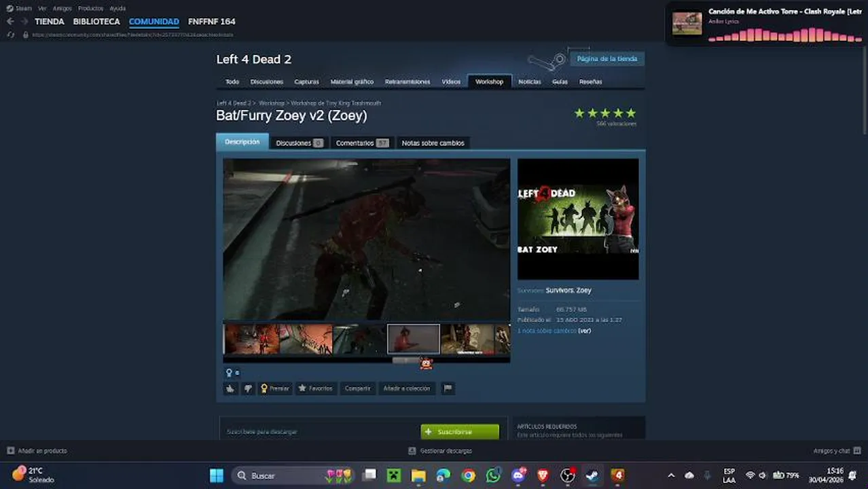Open Discord from the taskbar

(519, 475)
